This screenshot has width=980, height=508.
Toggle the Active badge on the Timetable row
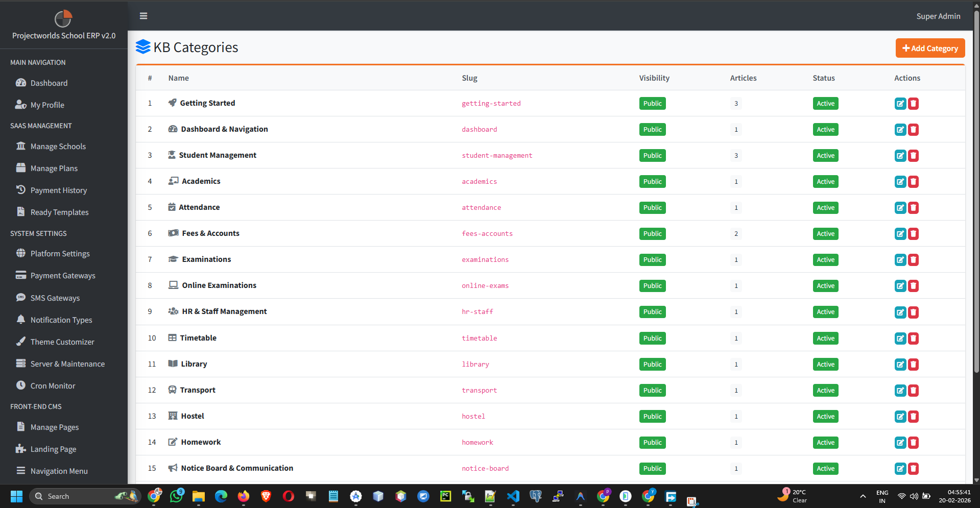(825, 338)
